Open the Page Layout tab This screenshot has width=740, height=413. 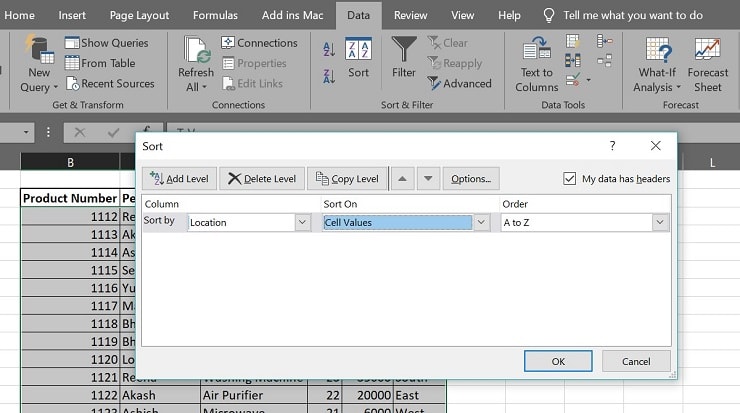[x=139, y=15]
